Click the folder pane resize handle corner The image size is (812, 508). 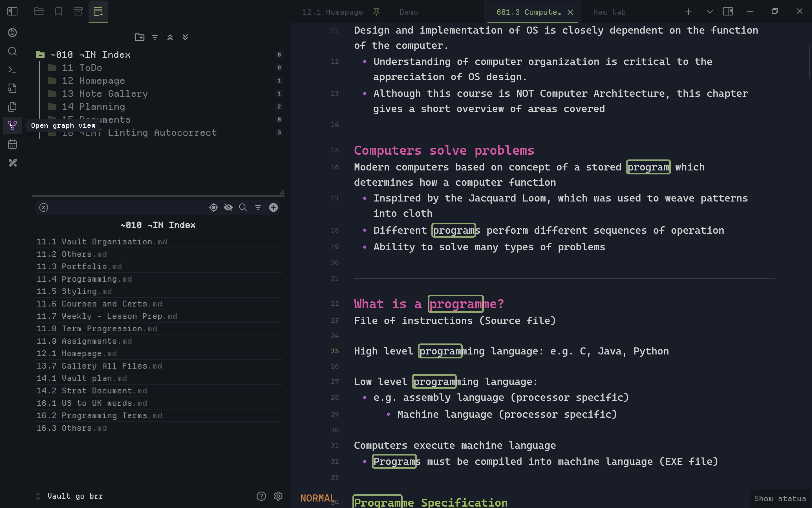pyautogui.click(x=282, y=192)
